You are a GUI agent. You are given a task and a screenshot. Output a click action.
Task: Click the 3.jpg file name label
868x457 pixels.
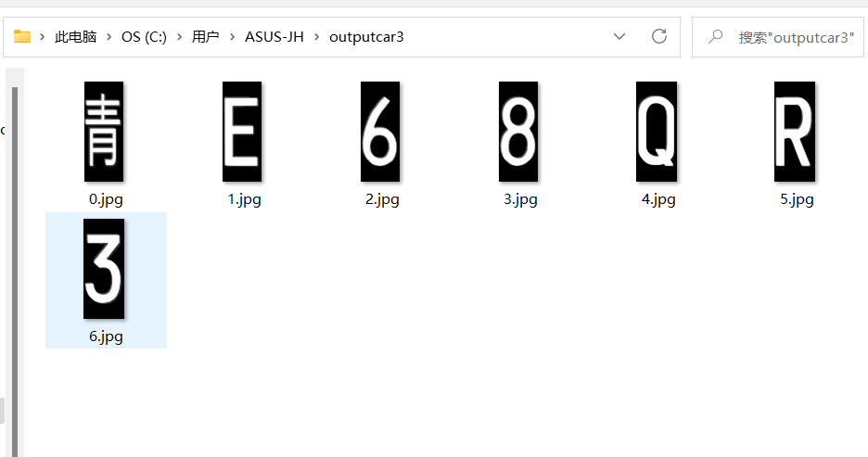(x=520, y=199)
